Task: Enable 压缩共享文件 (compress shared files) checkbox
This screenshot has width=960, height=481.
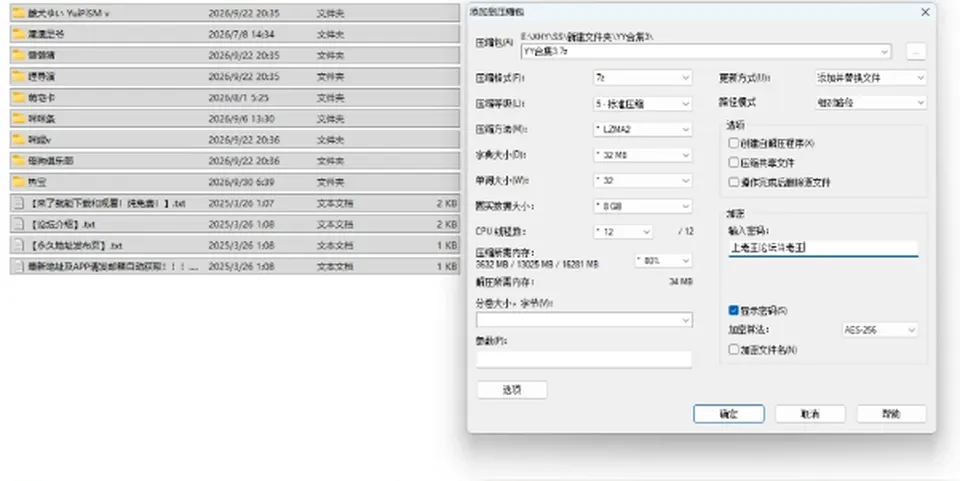Action: [x=733, y=162]
